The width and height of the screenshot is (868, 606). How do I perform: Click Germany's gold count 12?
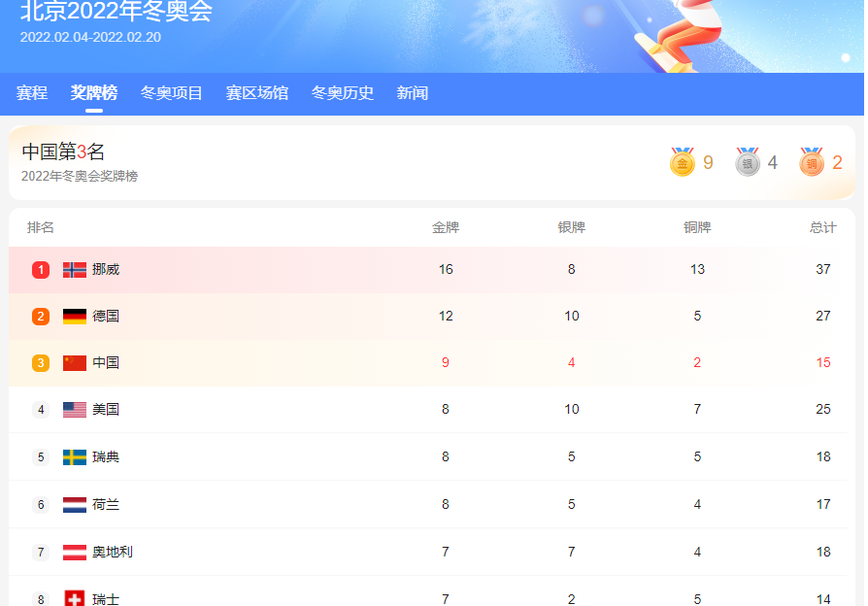tap(446, 316)
